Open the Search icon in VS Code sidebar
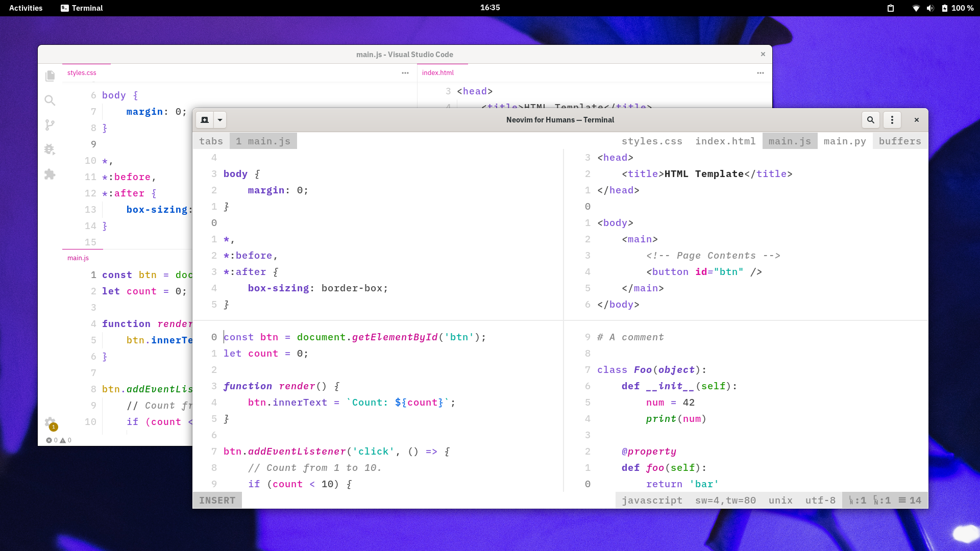The height and width of the screenshot is (551, 980). 50,101
